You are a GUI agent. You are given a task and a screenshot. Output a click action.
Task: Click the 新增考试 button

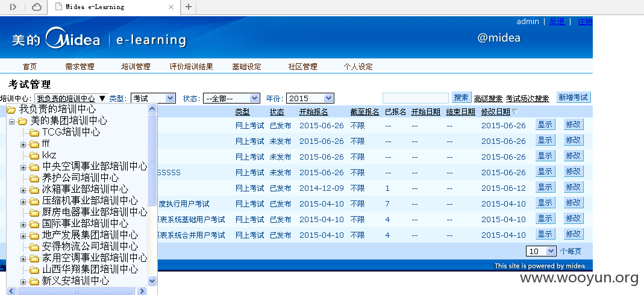click(574, 98)
